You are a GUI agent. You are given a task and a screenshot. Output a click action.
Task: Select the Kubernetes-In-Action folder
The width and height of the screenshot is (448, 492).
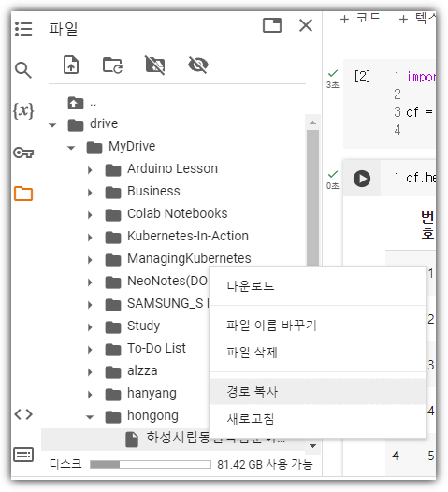188,236
